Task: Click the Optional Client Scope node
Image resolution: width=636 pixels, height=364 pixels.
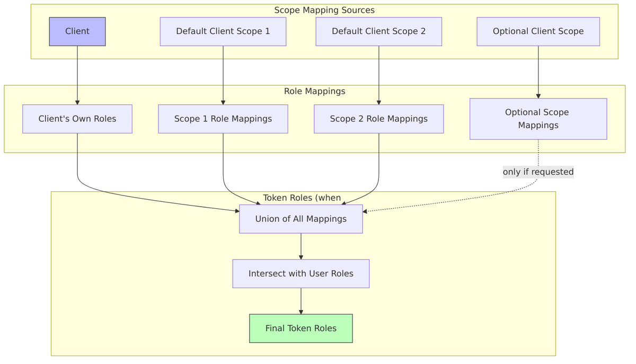Action: (x=538, y=31)
